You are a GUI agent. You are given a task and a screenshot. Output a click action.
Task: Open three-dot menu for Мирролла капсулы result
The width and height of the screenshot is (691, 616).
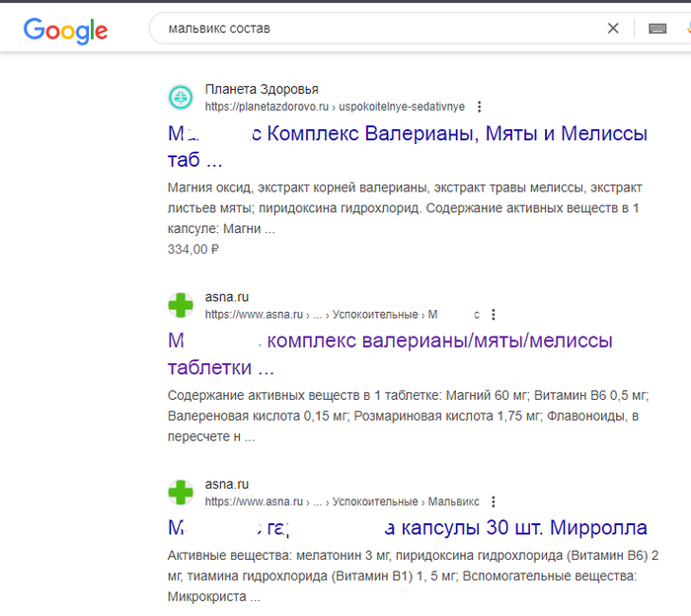click(x=494, y=501)
